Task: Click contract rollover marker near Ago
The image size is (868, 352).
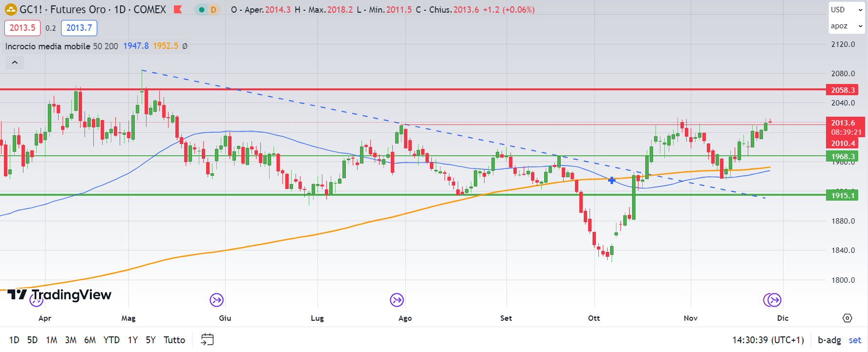Action: (x=397, y=300)
